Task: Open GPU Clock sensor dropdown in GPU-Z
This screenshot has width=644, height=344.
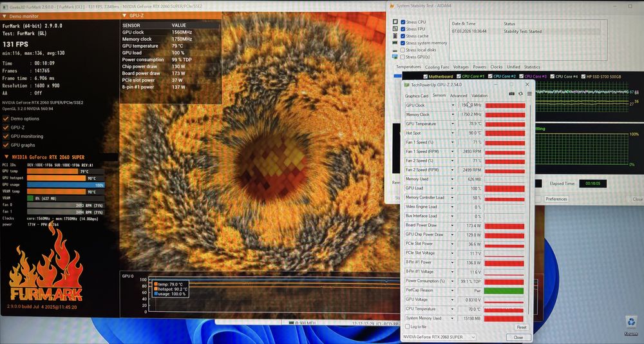Action: (453, 105)
